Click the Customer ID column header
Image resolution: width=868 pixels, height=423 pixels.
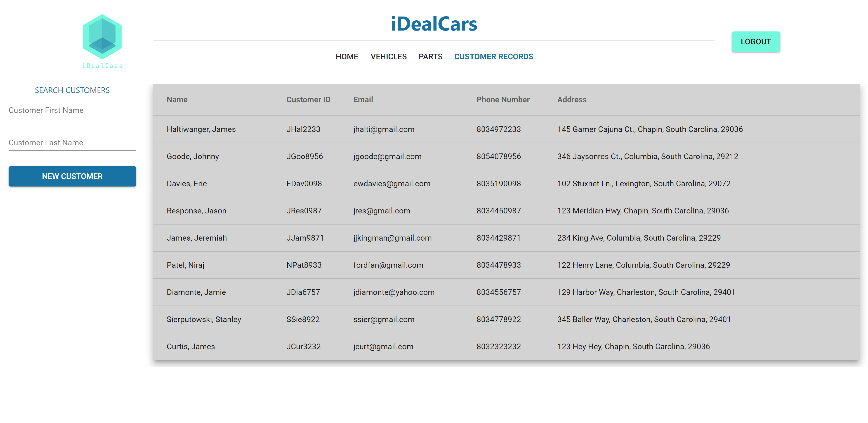[x=308, y=100]
